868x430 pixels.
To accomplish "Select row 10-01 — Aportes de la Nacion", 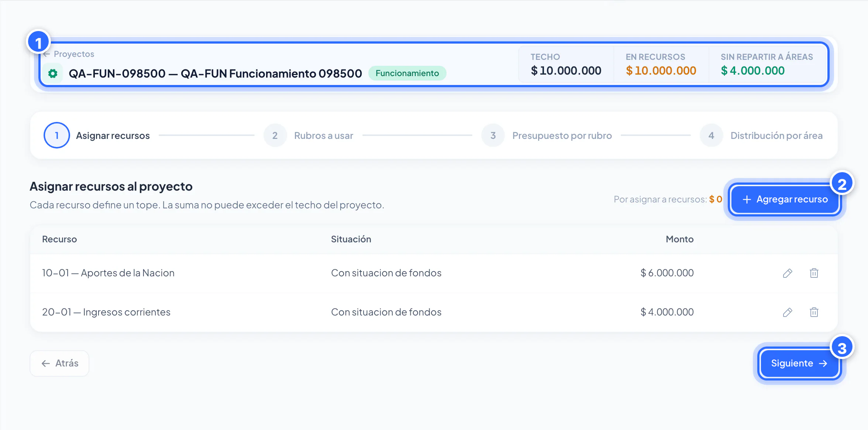I will pyautogui.click(x=434, y=273).
